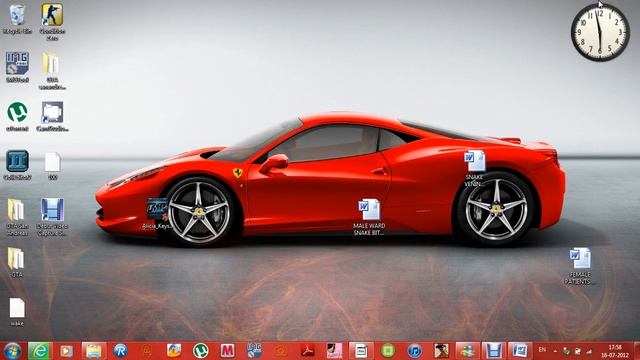The width and height of the screenshot is (640, 360).
Task: Open the Windows Start menu orb
Action: pyautogui.click(x=12, y=351)
